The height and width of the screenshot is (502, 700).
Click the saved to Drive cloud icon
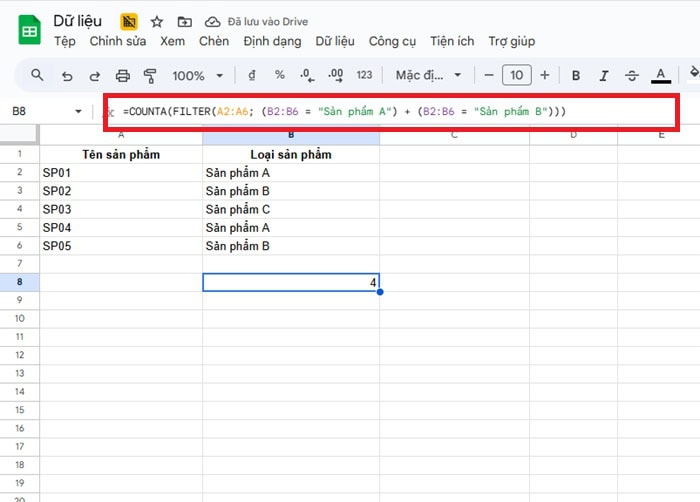pyautogui.click(x=212, y=21)
